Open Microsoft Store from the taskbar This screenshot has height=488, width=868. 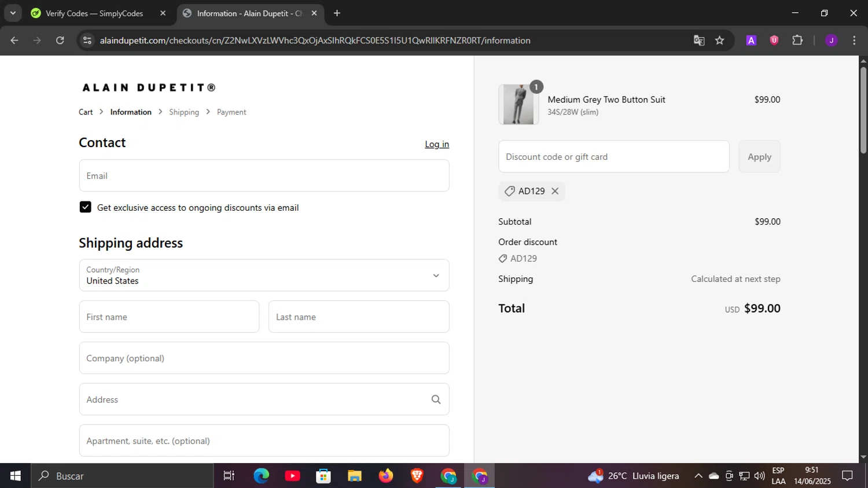pyautogui.click(x=323, y=476)
